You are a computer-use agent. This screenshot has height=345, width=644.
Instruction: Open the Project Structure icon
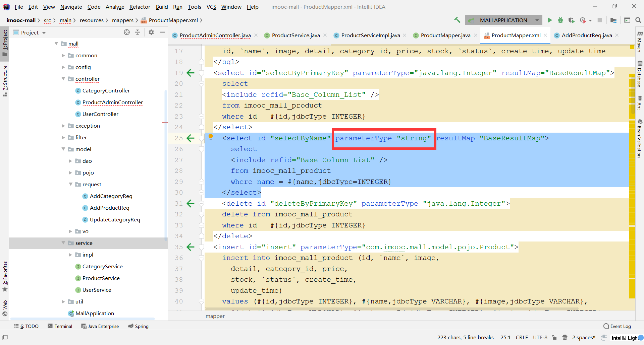613,20
